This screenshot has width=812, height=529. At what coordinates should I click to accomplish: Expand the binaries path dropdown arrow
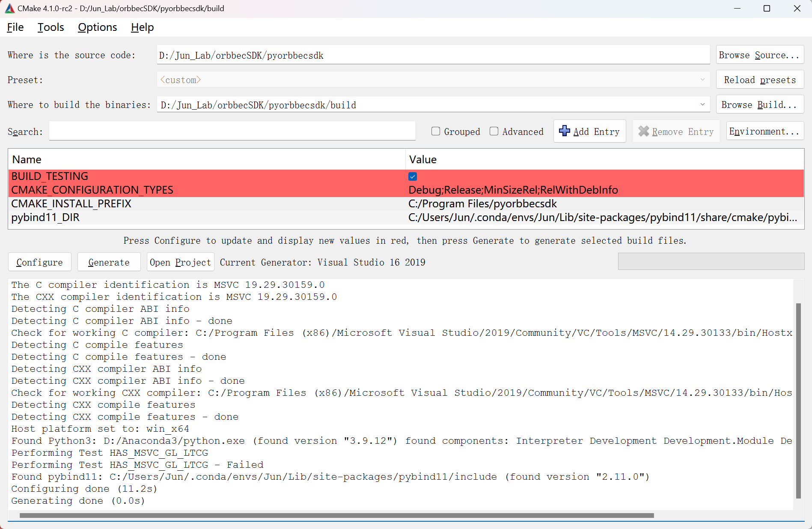coord(702,104)
